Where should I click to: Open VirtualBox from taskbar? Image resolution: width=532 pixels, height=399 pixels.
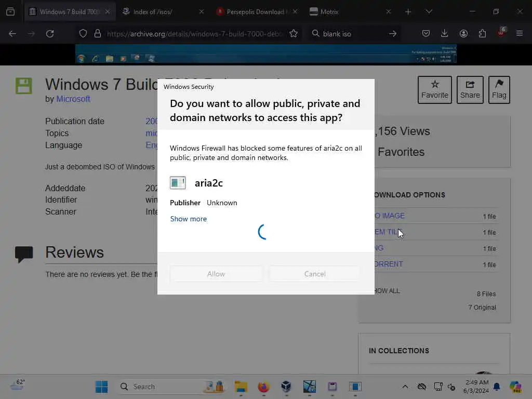[286, 387]
